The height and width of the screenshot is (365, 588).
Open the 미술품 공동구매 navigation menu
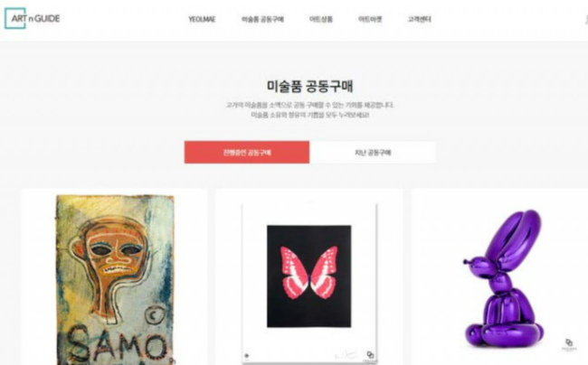tap(262, 19)
